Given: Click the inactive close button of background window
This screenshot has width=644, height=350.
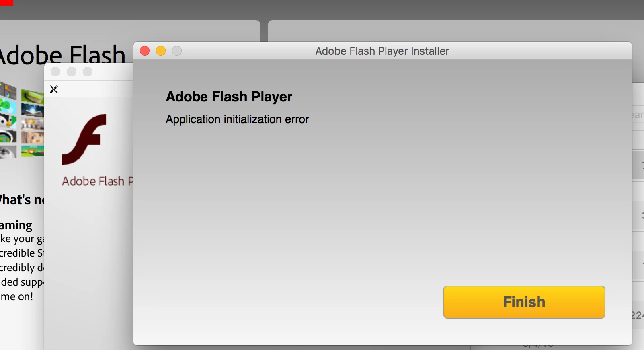Looking at the screenshot, I should (x=55, y=72).
